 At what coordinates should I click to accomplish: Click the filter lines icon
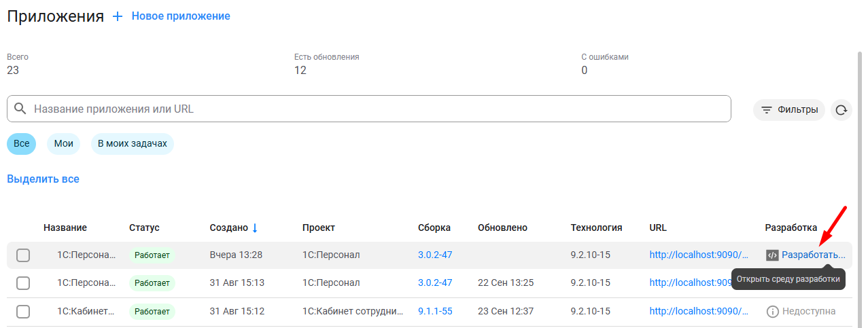point(767,110)
